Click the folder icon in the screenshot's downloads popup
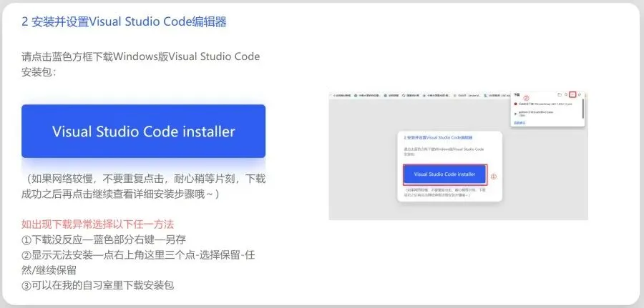The width and height of the screenshot is (644, 308). [x=560, y=95]
